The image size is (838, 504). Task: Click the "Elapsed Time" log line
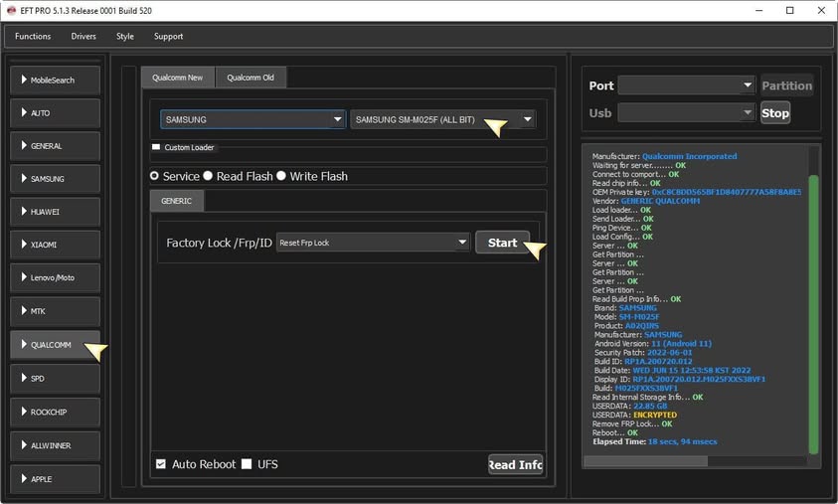(655, 441)
